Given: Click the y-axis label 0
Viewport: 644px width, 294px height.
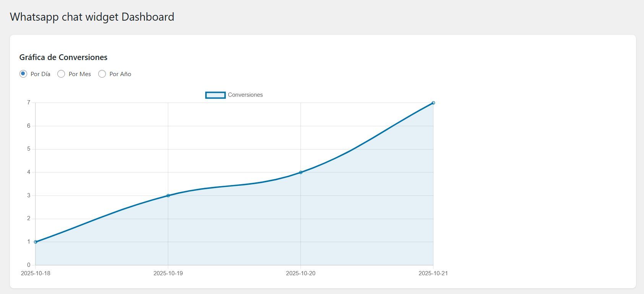Looking at the screenshot, I should pyautogui.click(x=29, y=265).
